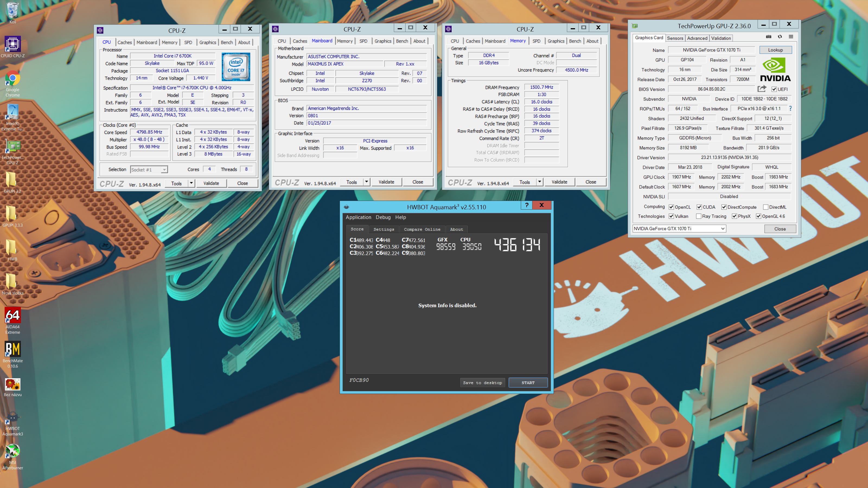
Task: Open the GPU selector dropdown in GPU-Z
Action: click(679, 229)
